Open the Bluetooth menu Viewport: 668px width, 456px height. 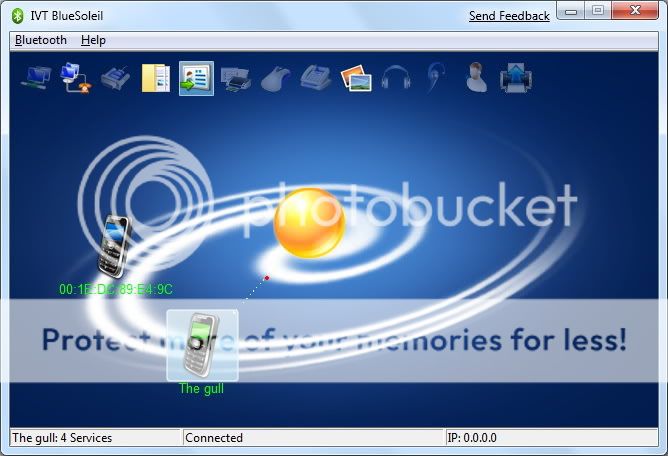(40, 40)
